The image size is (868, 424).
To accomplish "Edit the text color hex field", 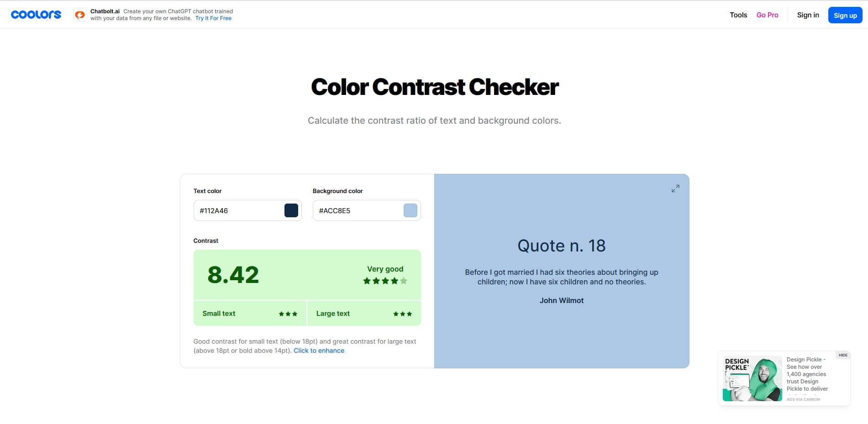I will coord(237,210).
